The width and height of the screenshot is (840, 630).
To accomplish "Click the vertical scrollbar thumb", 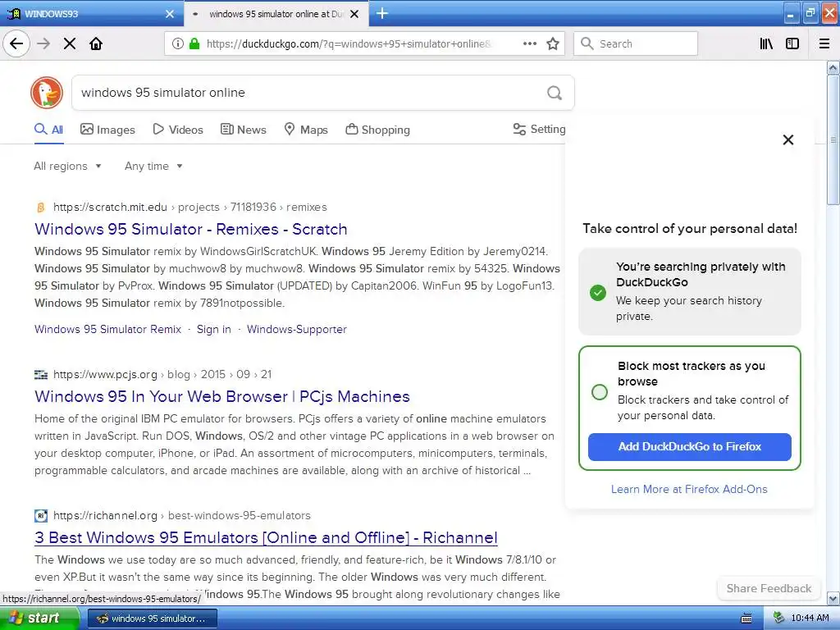I will coord(833,139).
